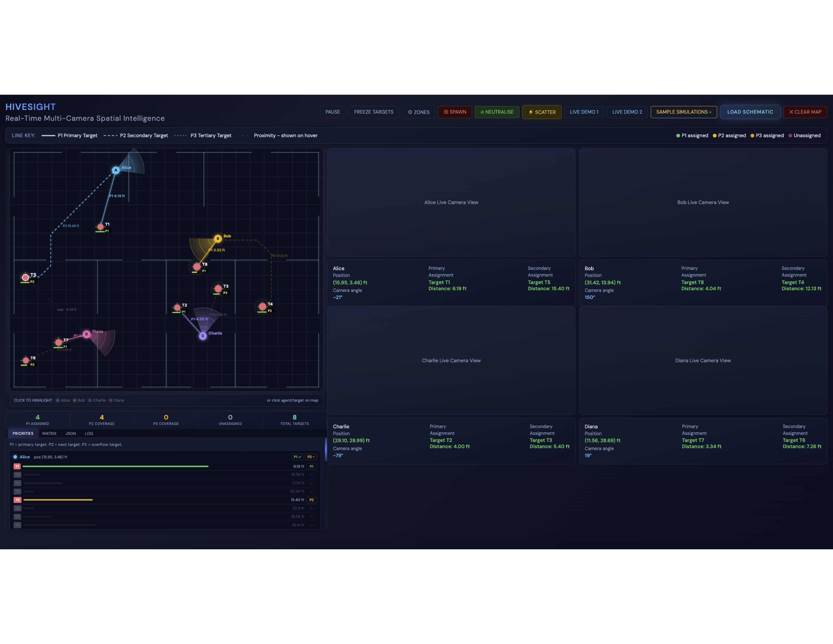This screenshot has width=833, height=644.
Task: Open the JSON tab
Action: tap(71, 433)
